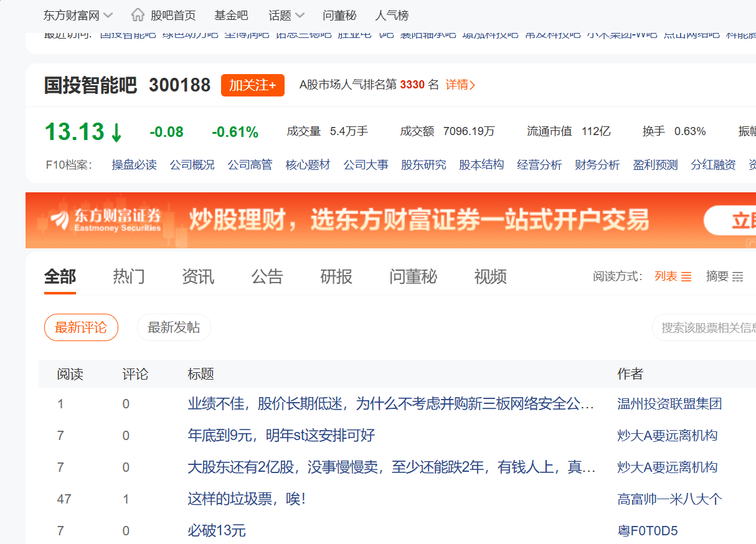Viewport: 756px width, 544px height.
Task: Open author 粤F0T0D5 profile
Action: tap(647, 530)
